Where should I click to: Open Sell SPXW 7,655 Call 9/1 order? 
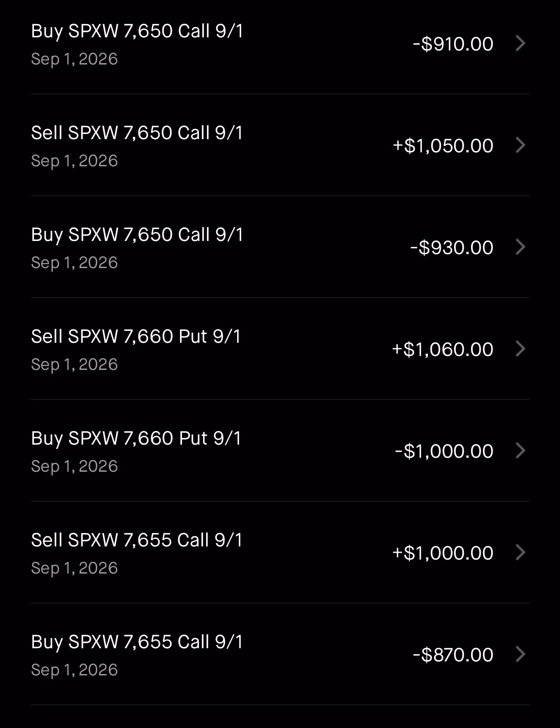[x=280, y=552]
